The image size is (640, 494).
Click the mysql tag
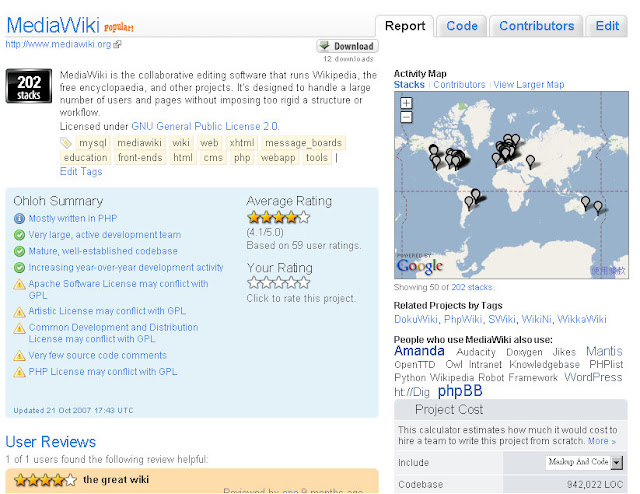tap(93, 143)
